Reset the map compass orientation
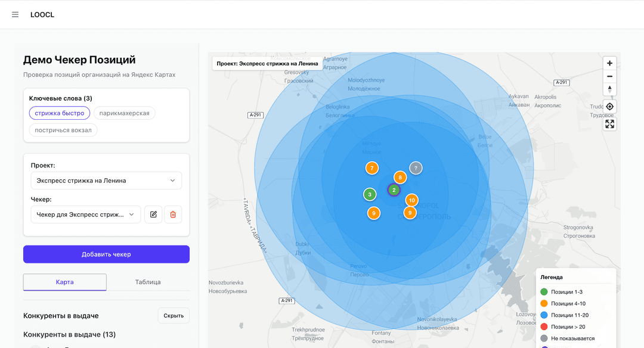 click(x=609, y=89)
